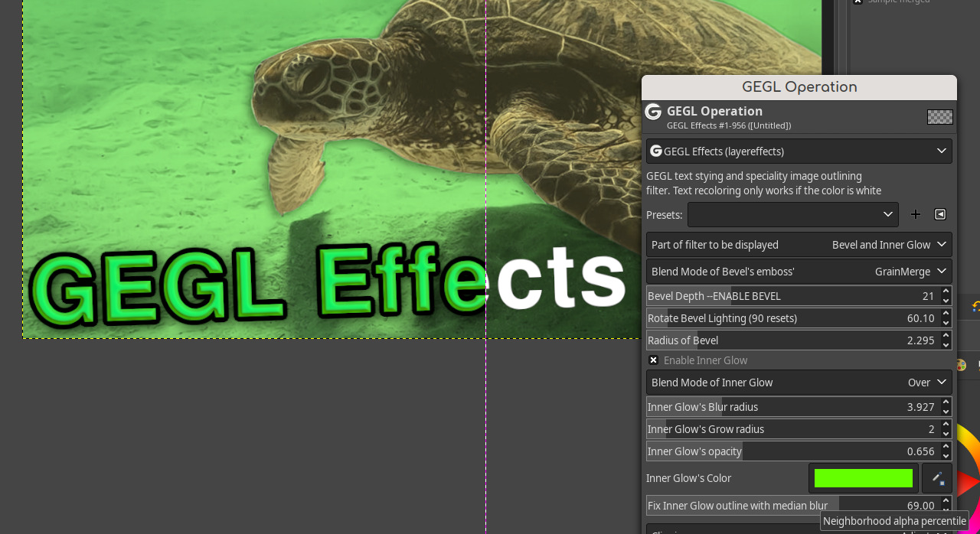Pick Inner Glow color with eyedropper icon
Screen dimensions: 980x534
pyautogui.click(x=937, y=478)
